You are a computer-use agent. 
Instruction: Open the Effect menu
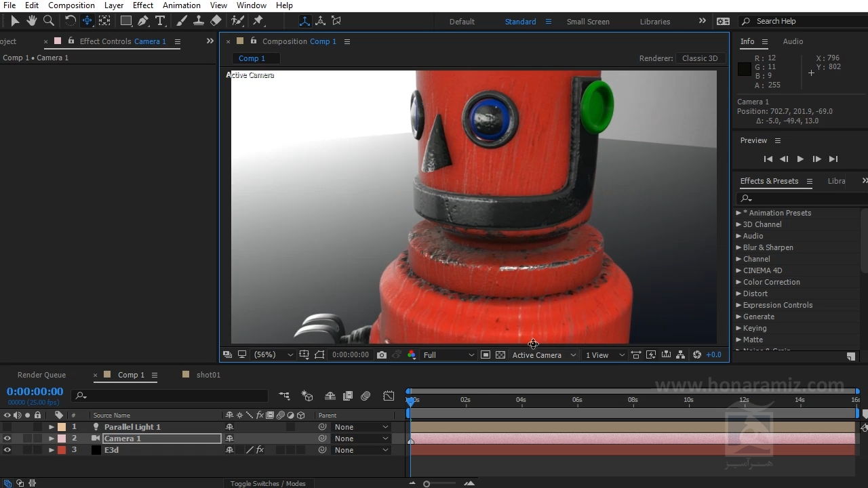tap(142, 5)
